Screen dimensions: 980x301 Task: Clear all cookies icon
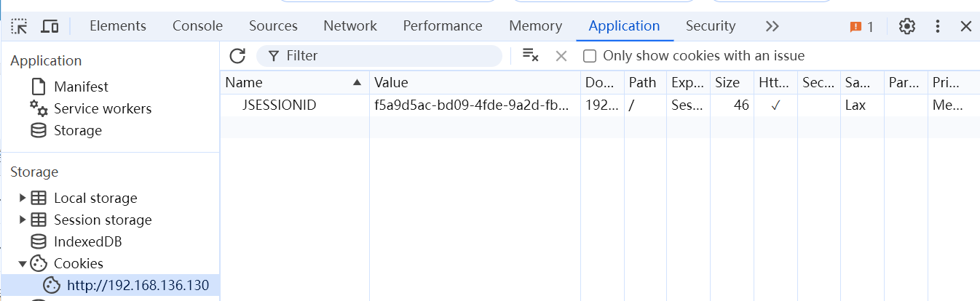(x=531, y=56)
